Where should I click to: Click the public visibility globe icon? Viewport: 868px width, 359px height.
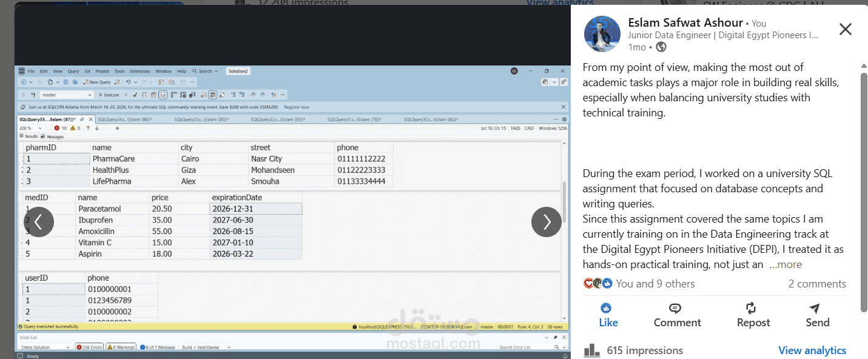point(661,47)
